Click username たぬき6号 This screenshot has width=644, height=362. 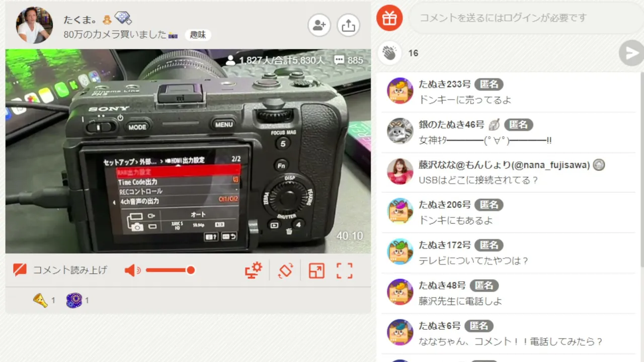[440, 326]
